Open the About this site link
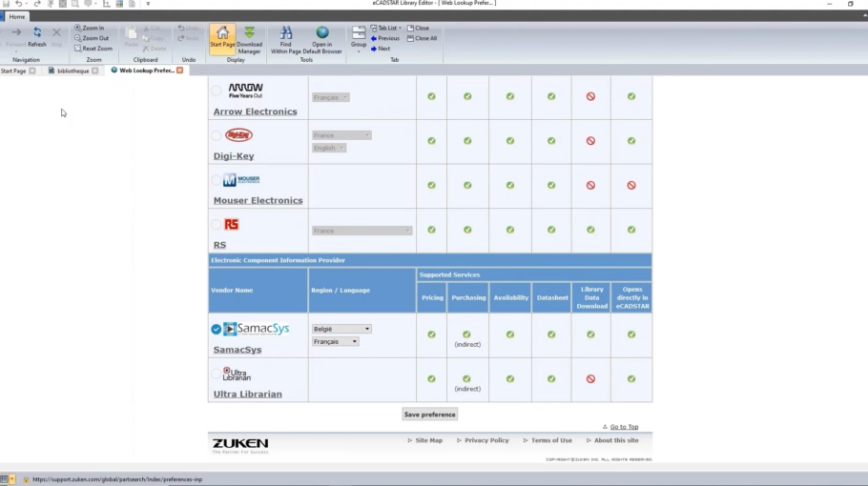This screenshot has height=486, width=868. click(x=616, y=440)
